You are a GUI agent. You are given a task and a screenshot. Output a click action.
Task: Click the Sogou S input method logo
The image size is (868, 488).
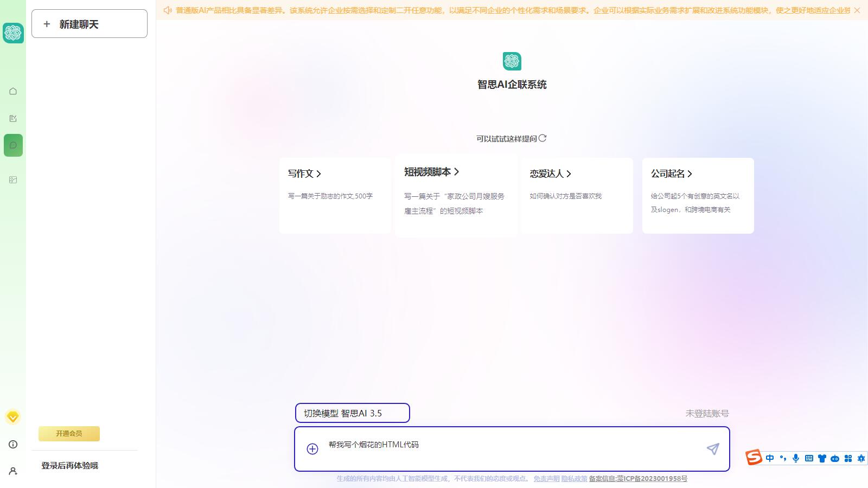point(754,458)
